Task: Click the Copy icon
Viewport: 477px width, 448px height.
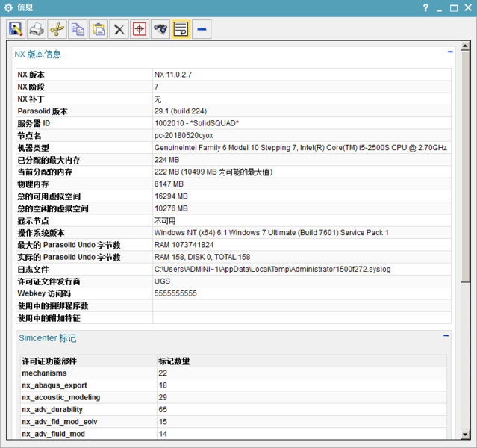Action: coord(78,29)
